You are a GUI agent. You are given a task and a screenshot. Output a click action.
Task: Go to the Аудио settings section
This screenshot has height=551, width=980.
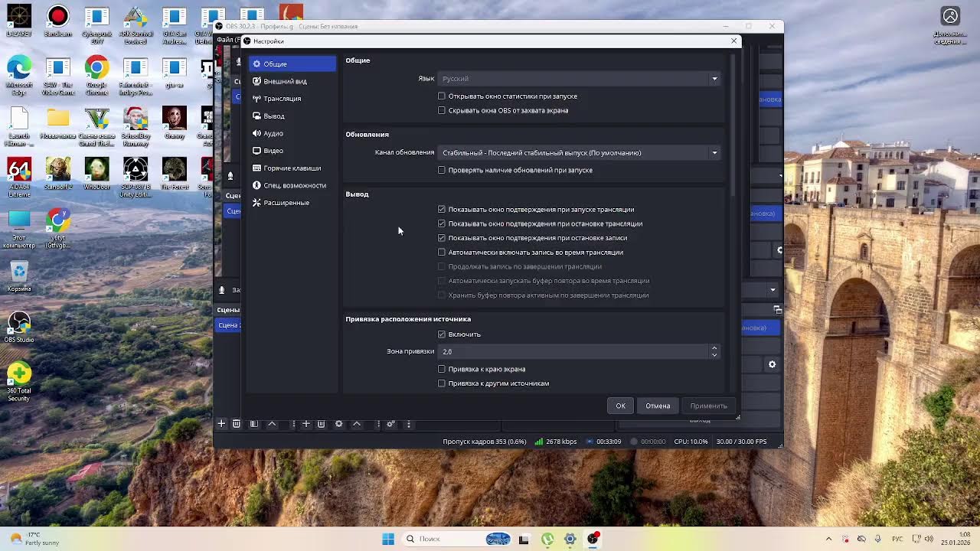[292, 133]
